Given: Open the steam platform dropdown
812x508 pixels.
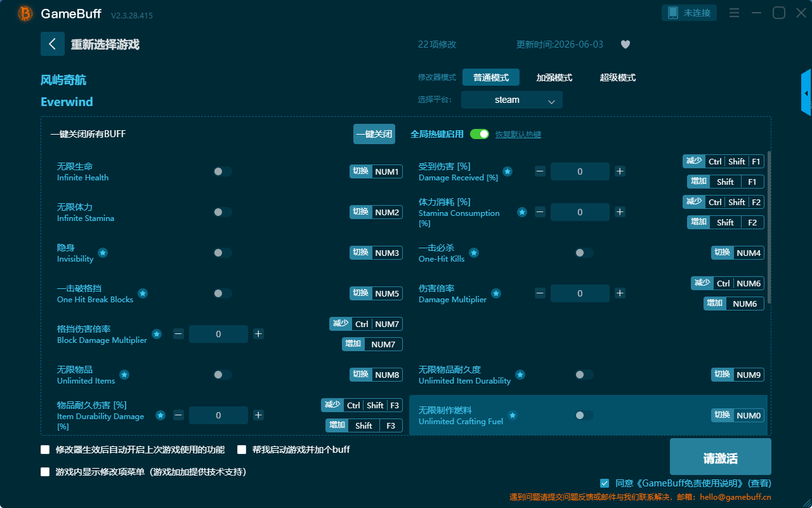Looking at the screenshot, I should pos(512,100).
